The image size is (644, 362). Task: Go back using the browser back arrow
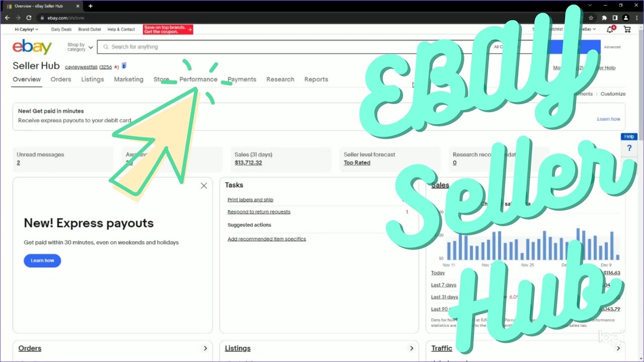(7, 18)
